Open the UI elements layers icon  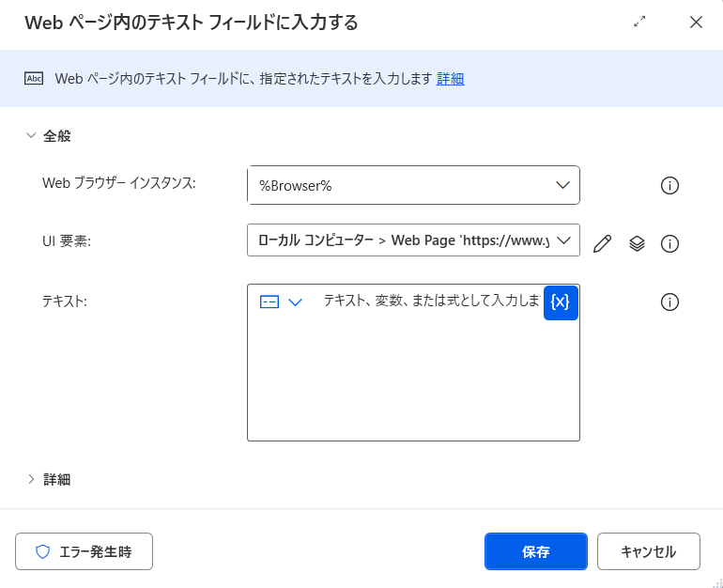coord(637,244)
